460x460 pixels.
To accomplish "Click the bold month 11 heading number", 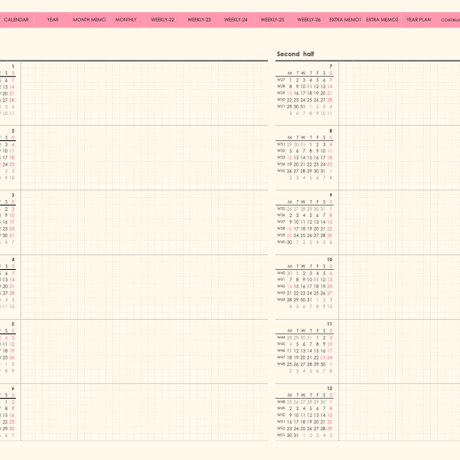I will click(330, 324).
